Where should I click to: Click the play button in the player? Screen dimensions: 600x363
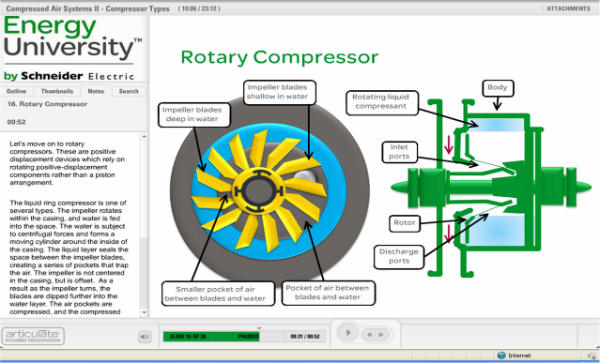pyautogui.click(x=347, y=333)
